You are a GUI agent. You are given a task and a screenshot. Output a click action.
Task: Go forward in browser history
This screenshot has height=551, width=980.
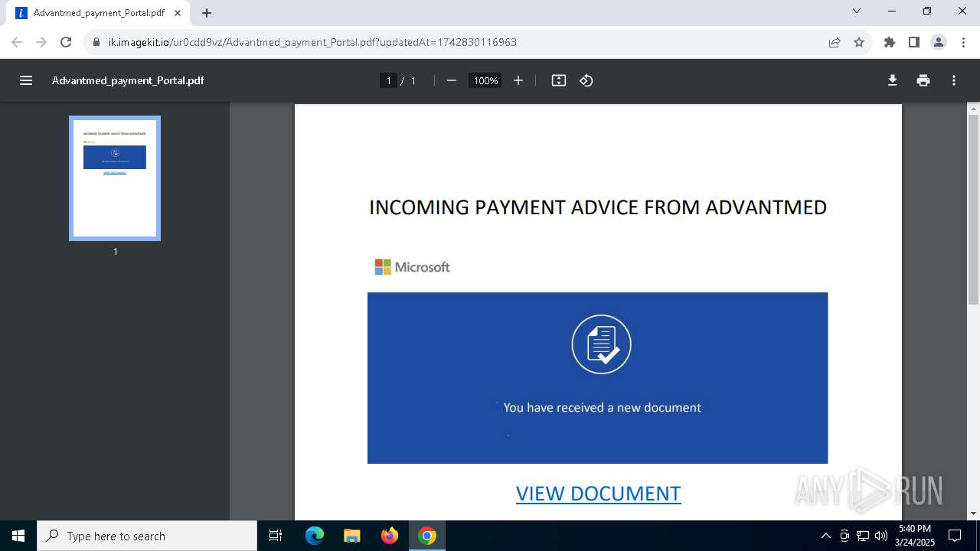(41, 42)
